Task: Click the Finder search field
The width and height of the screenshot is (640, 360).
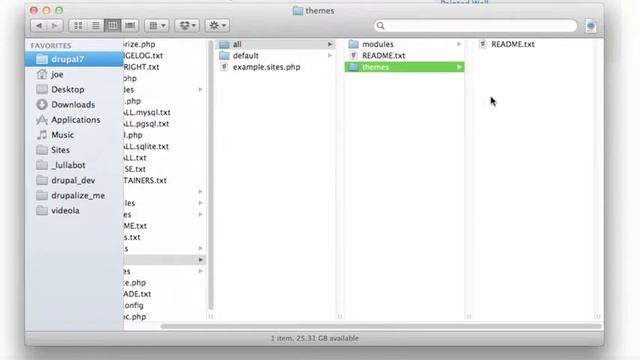Action: click(x=476, y=26)
